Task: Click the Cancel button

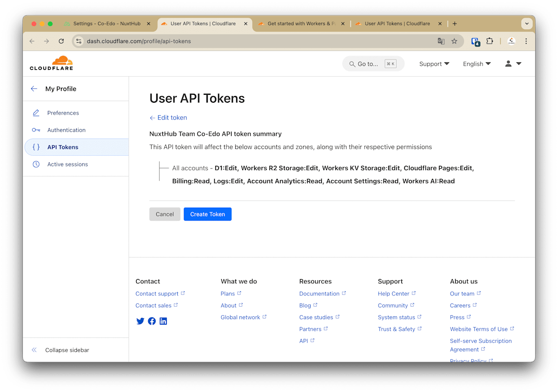Action: (x=165, y=214)
